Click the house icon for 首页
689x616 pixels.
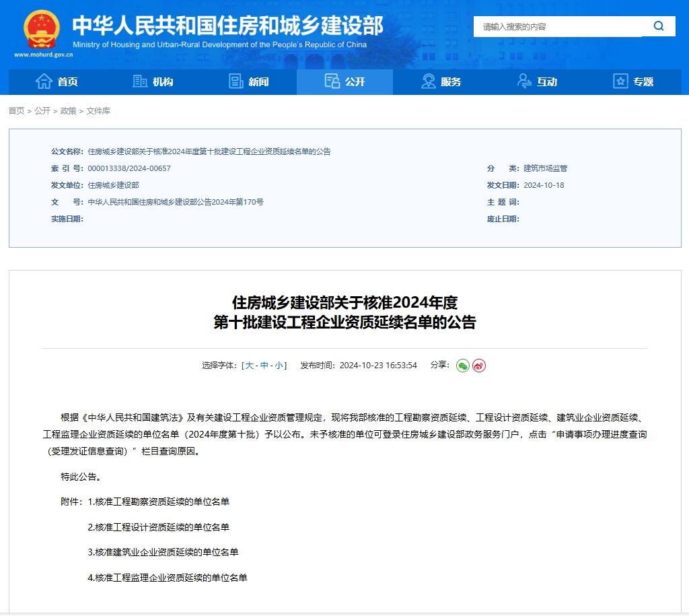44,81
